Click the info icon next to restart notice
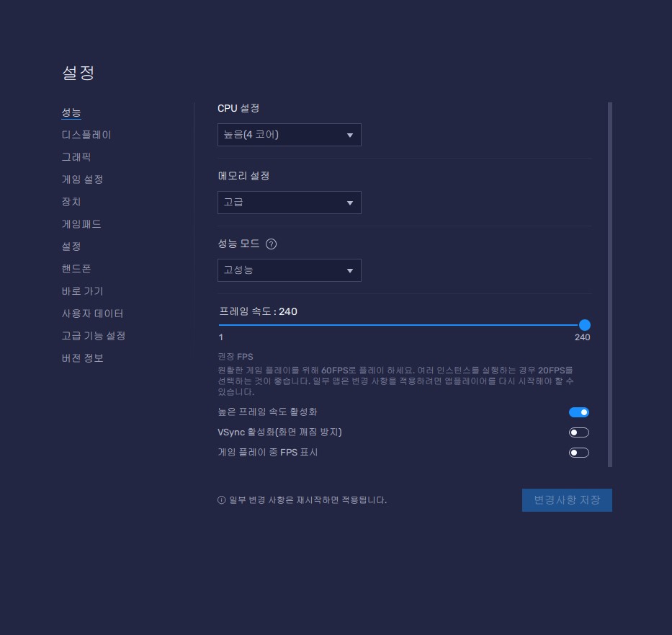This screenshot has height=635, width=672. click(221, 500)
